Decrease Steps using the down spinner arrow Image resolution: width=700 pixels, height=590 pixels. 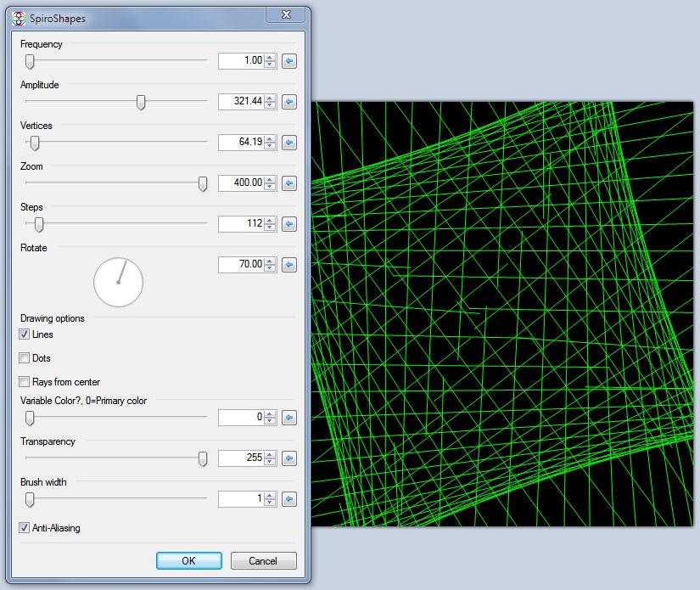(x=270, y=228)
